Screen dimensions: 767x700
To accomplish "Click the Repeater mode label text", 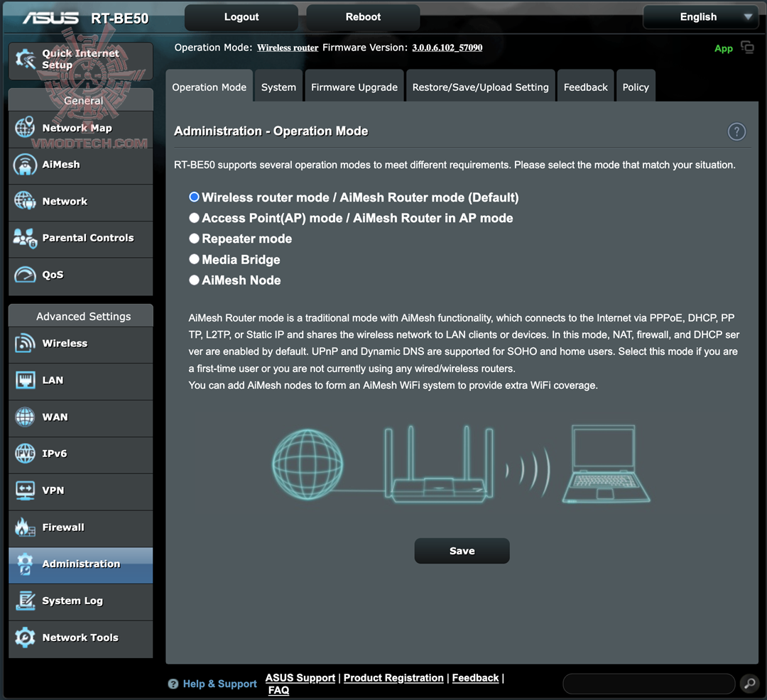I will [247, 239].
